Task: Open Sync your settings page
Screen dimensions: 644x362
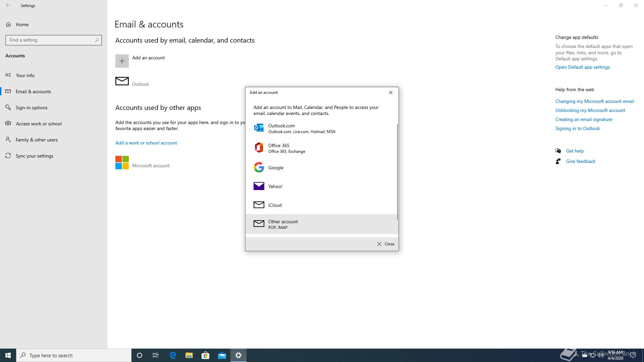Action: tap(34, 156)
